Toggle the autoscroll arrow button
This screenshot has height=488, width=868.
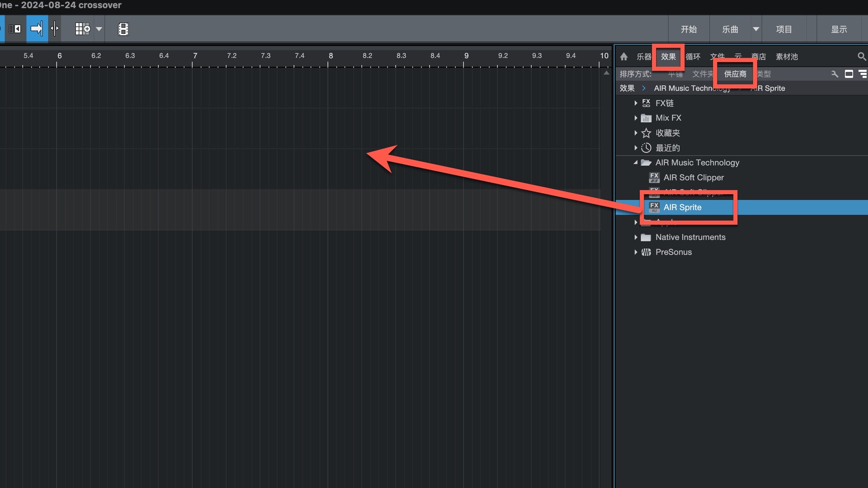[37, 29]
